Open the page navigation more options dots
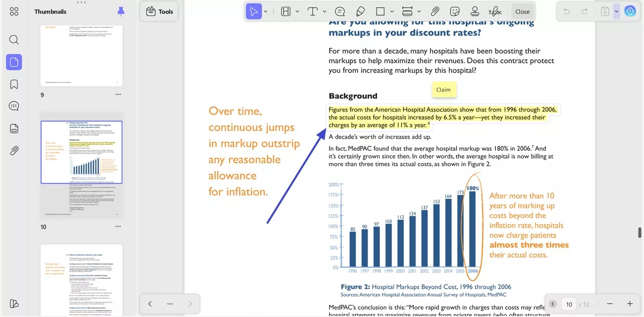Viewport: 644px width, 317px height. 170,304
